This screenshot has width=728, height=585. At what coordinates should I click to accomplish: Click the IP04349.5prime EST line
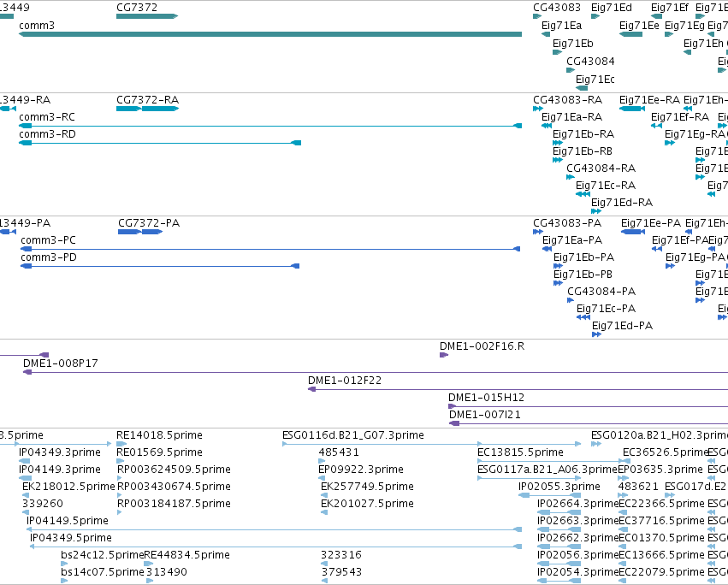click(275, 547)
